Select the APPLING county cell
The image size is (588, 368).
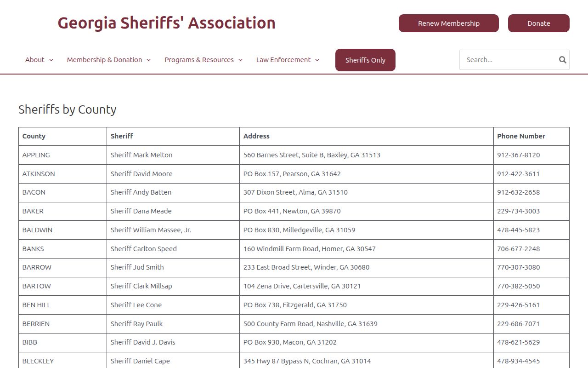[x=63, y=155]
